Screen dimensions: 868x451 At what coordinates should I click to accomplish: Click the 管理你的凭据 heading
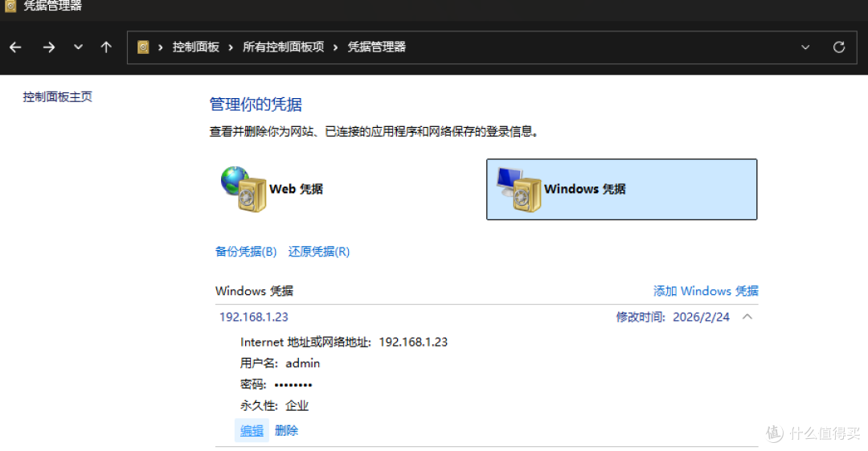pyautogui.click(x=256, y=105)
